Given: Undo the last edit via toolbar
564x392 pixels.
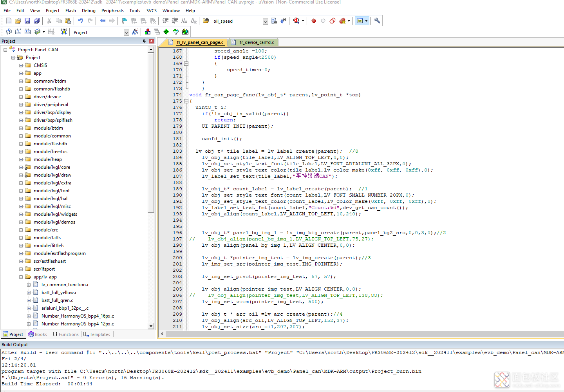Looking at the screenshot, I should pos(80,21).
